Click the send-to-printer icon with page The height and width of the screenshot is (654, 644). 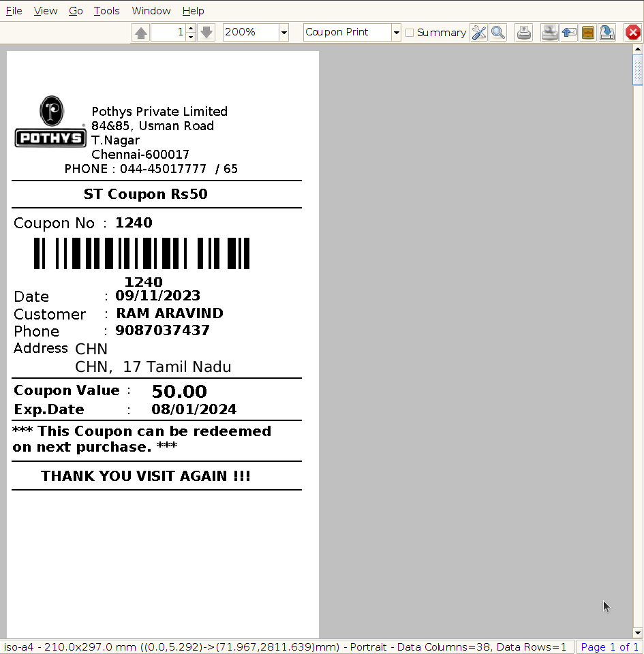tap(524, 33)
